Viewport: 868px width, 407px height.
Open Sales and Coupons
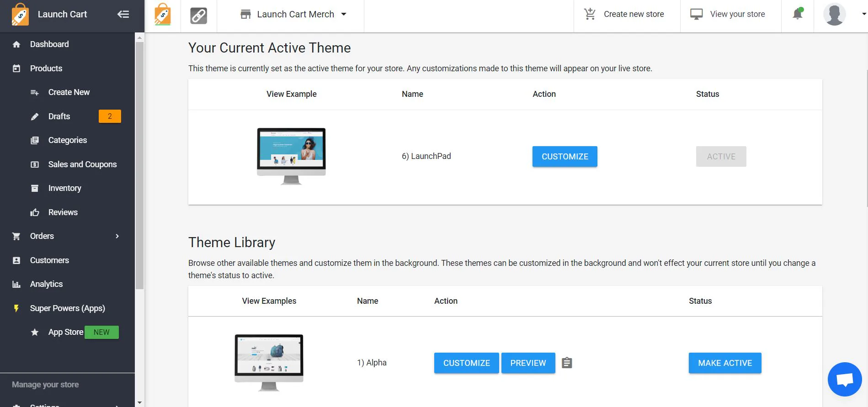coord(83,164)
